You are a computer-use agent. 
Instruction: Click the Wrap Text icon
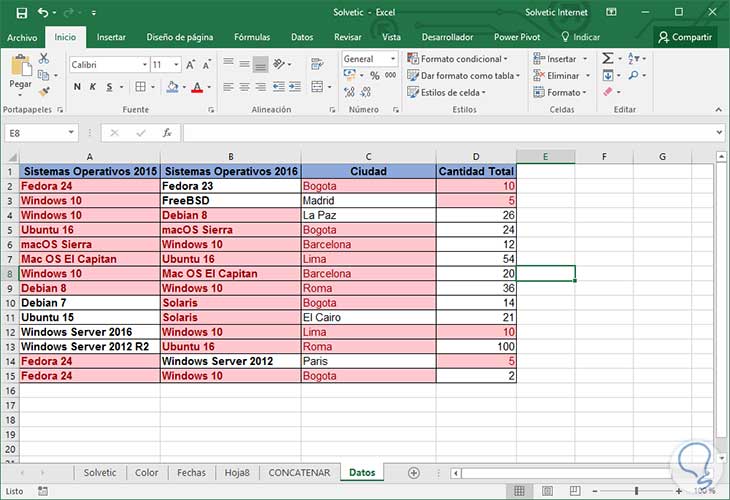tap(317, 64)
